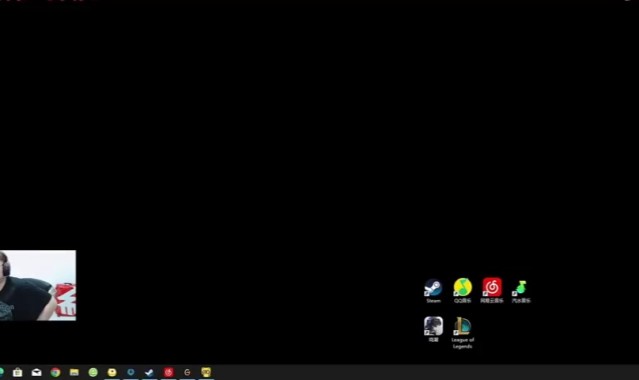
Task: Launch League of Legends from the desktop
Action: (463, 326)
